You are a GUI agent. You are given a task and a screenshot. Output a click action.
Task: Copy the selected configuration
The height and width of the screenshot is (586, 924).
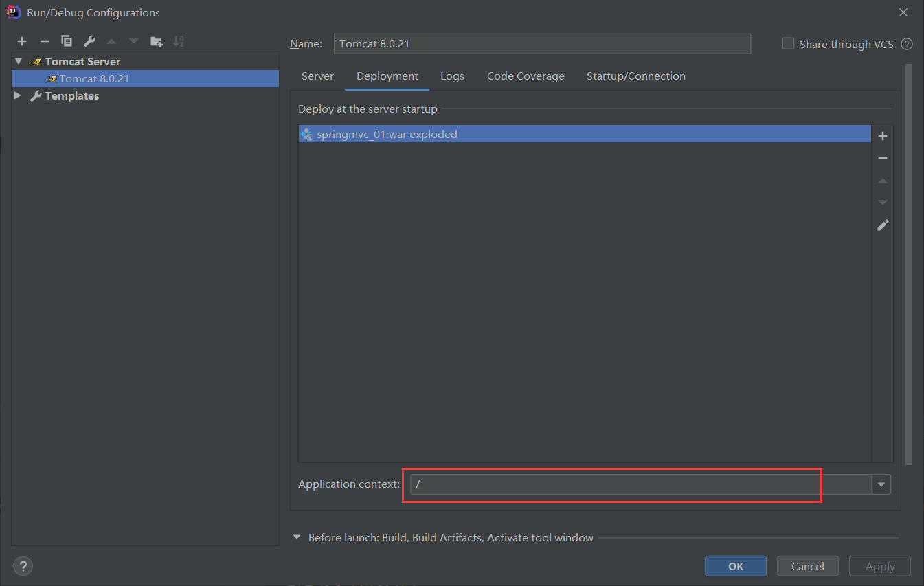tap(67, 41)
